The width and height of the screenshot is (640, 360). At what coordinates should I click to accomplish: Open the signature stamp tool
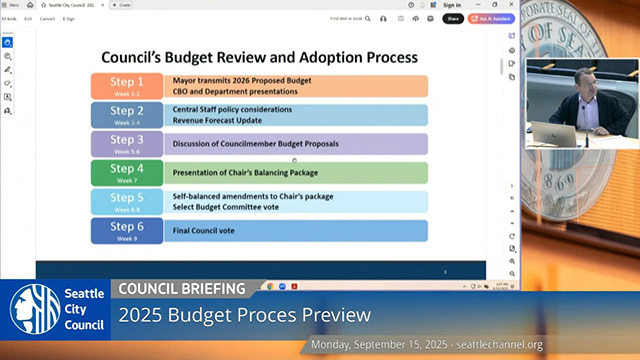pyautogui.click(x=7, y=111)
